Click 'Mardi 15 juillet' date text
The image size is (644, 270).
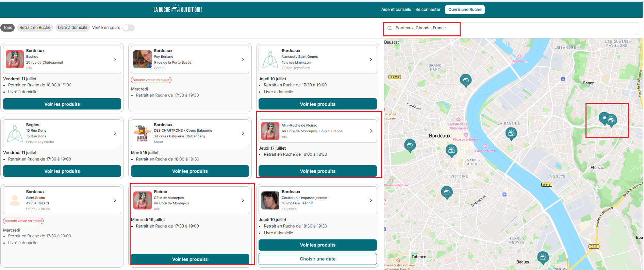145,153
